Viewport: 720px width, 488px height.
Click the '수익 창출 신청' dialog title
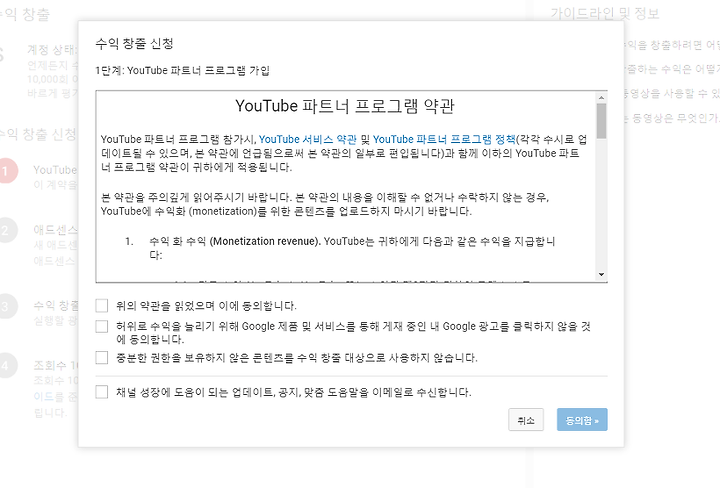pos(134,44)
